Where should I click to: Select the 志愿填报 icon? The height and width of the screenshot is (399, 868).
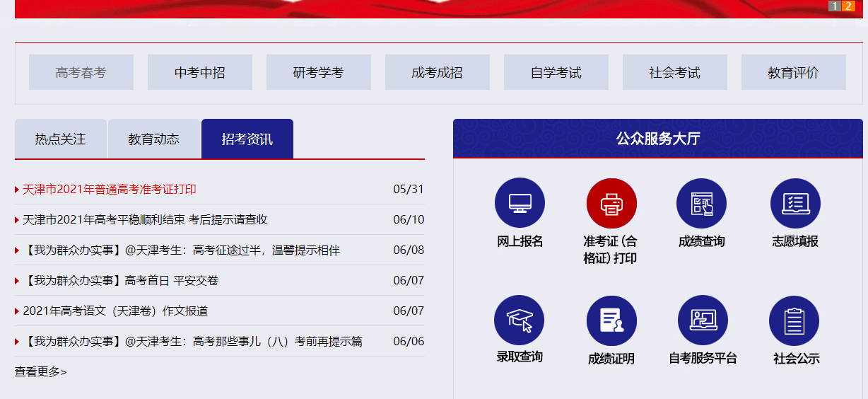click(x=795, y=203)
